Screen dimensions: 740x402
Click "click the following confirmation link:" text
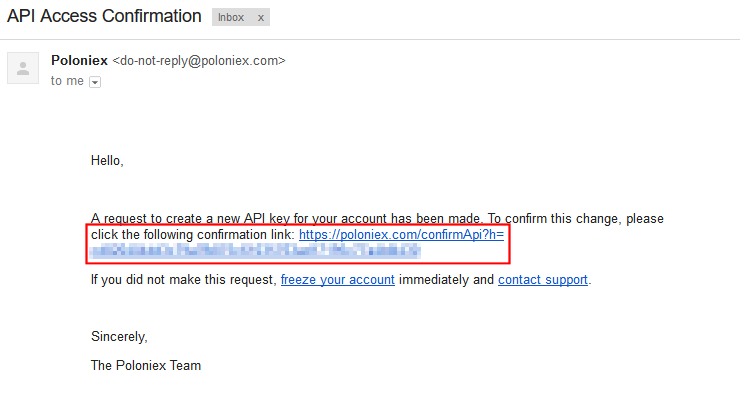192,234
